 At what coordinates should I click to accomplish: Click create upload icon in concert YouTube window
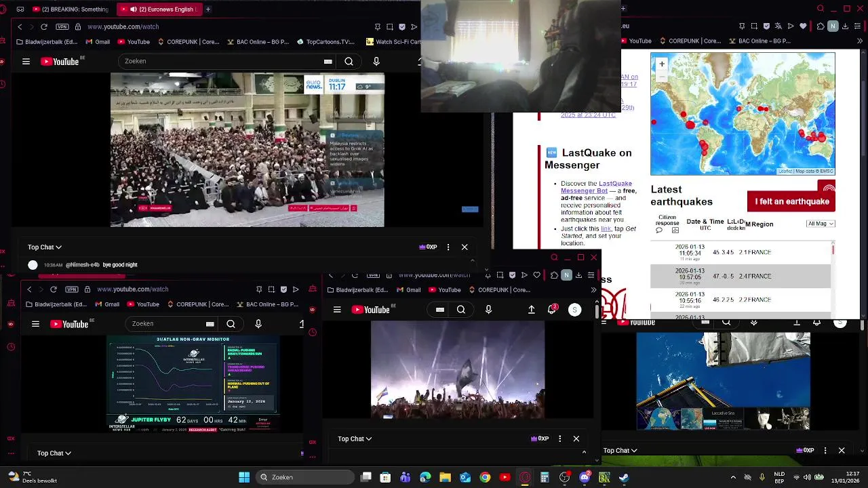pos(531,310)
